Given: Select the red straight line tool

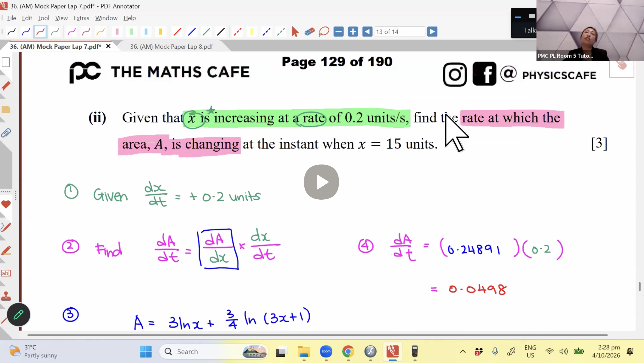Looking at the screenshot, I should pos(177,32).
